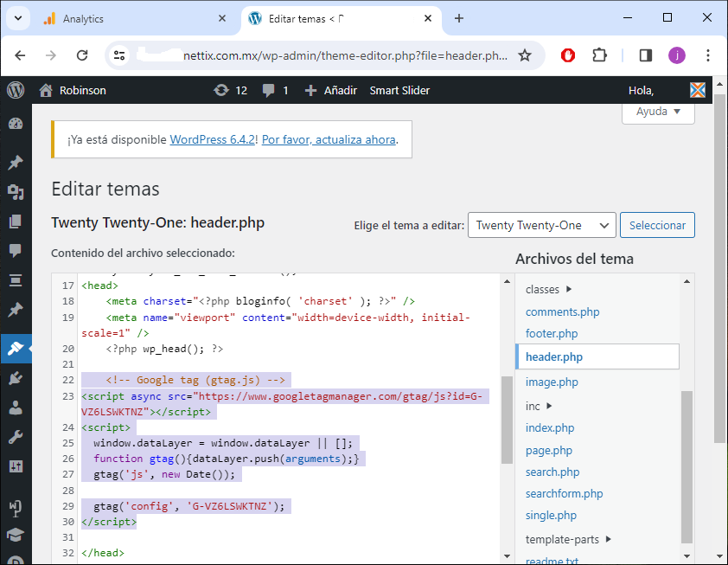The width and height of the screenshot is (728, 565).
Task: Open the WordPress Dashboard sidebar icon
Action: point(15,124)
